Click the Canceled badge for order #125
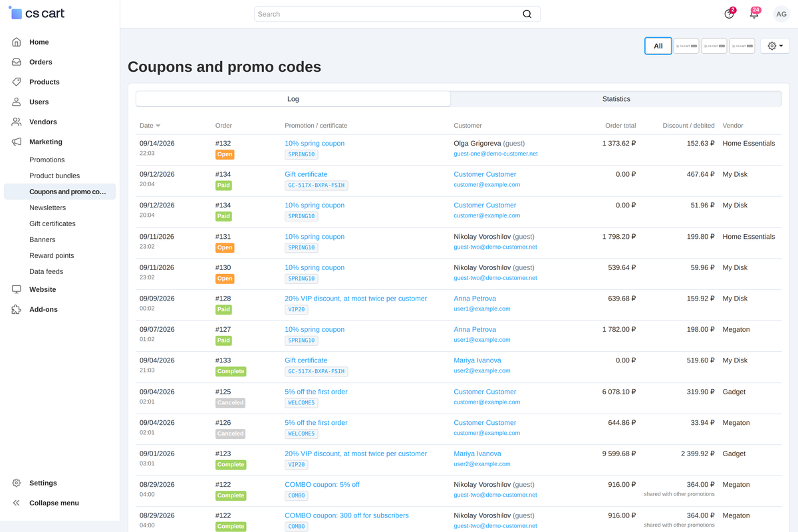Image resolution: width=798 pixels, height=532 pixels. tap(231, 402)
